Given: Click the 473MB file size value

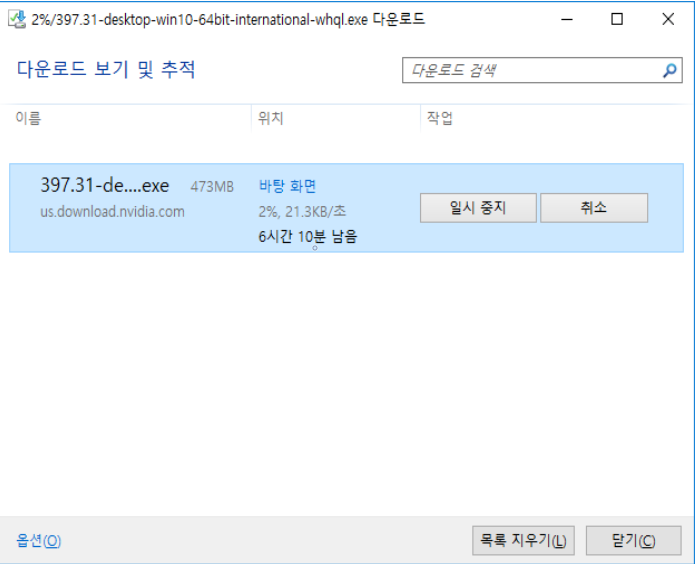Looking at the screenshot, I should (x=212, y=187).
